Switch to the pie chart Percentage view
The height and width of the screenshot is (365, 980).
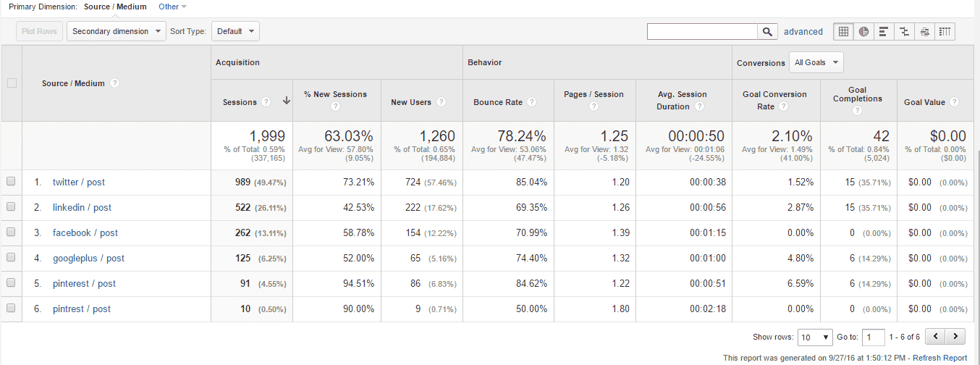click(x=863, y=31)
